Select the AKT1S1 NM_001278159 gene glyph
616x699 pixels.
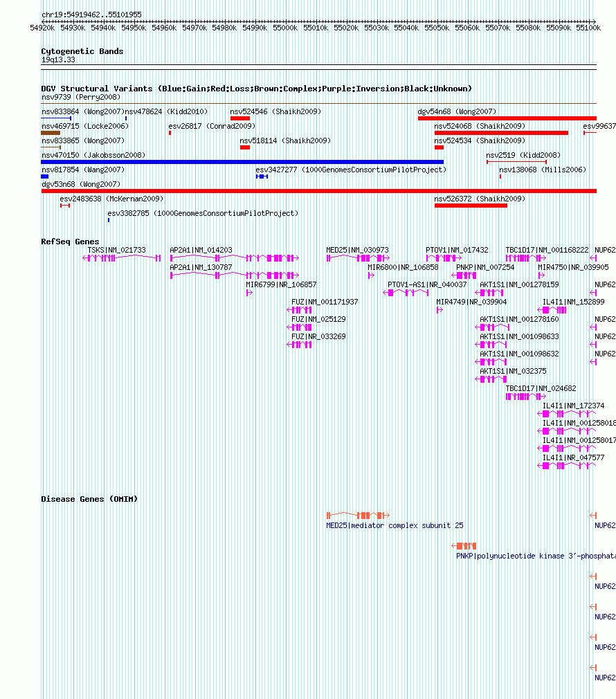(x=489, y=293)
